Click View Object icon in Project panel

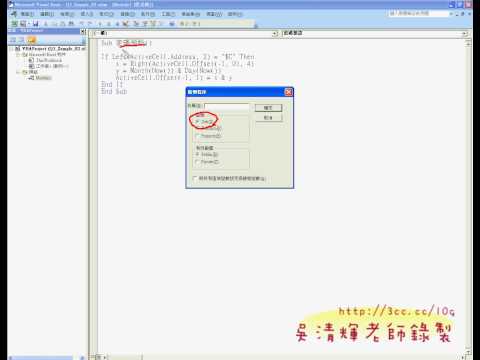point(21,40)
